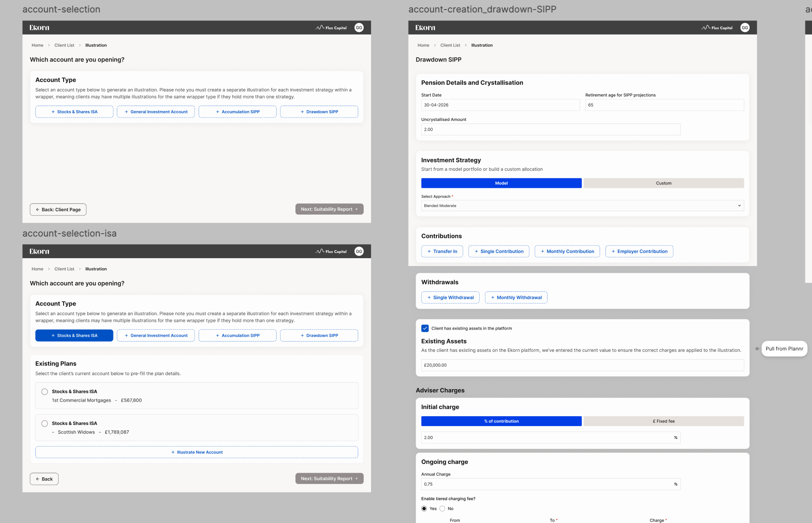Select first Stocks & Shares ISA radio, 1st Commercial Mortgages
The height and width of the screenshot is (523, 812).
tap(44, 392)
